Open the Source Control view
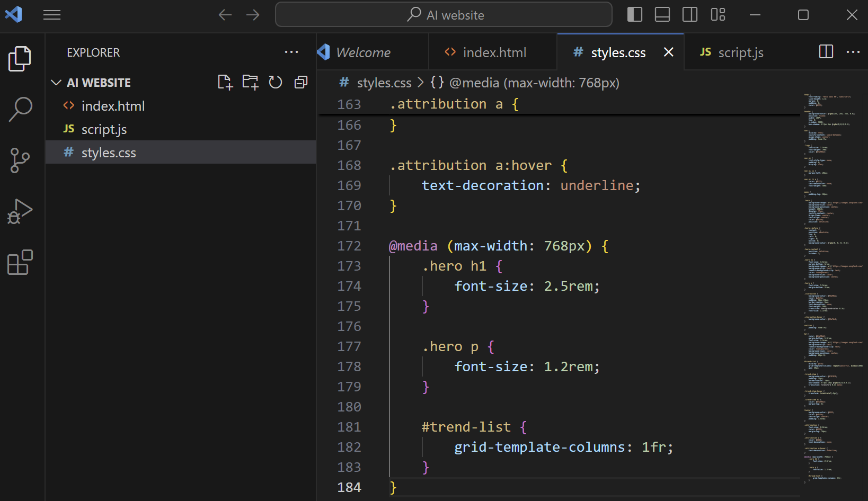This screenshot has width=868, height=501. 20,160
